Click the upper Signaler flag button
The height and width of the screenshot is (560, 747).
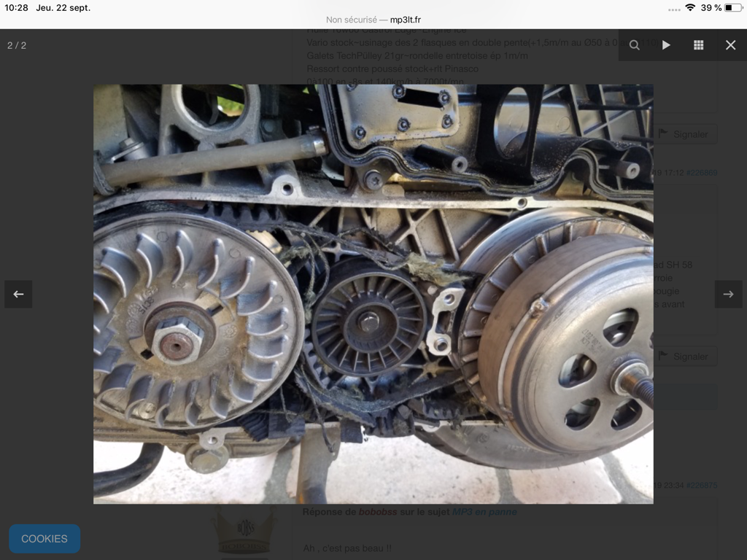684,134
